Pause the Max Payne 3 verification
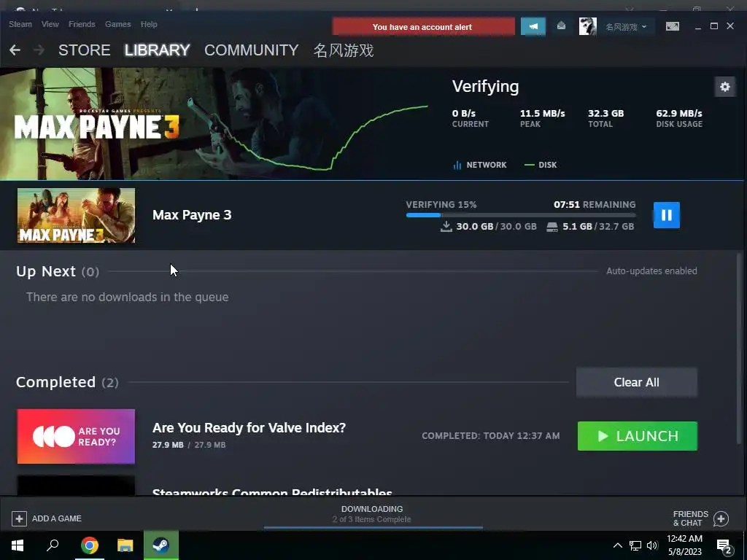Image resolution: width=747 pixels, height=560 pixels. pyautogui.click(x=666, y=215)
